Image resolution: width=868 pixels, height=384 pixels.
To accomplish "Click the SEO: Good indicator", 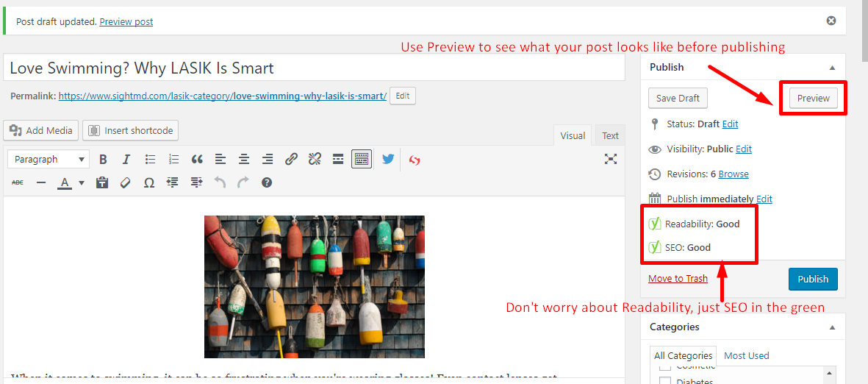I will pyautogui.click(x=680, y=247).
